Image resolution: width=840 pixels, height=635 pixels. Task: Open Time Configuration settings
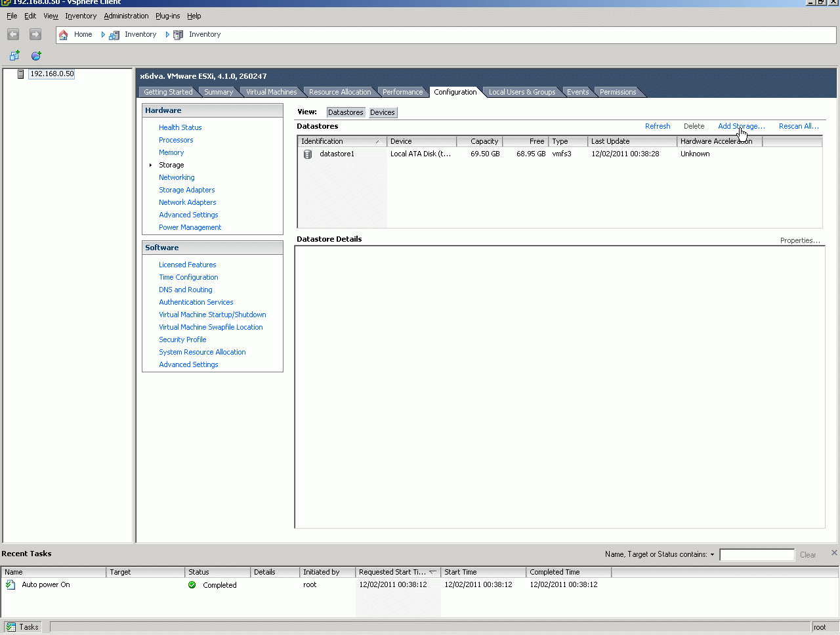[x=188, y=277]
